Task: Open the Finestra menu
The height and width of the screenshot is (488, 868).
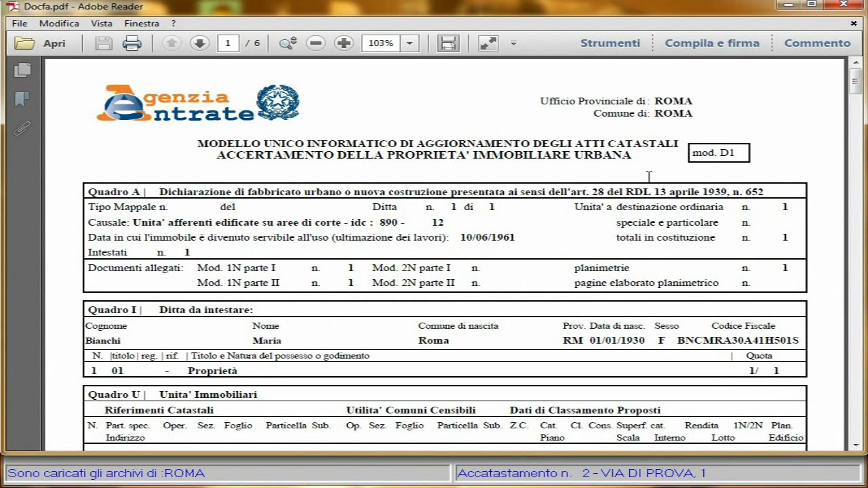Action: pos(142,24)
